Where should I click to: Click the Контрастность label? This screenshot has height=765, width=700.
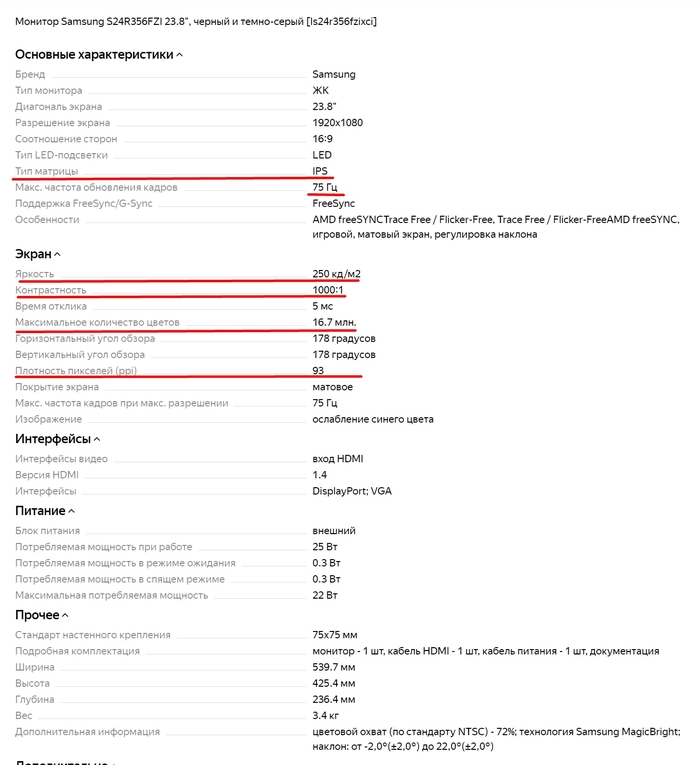click(51, 290)
